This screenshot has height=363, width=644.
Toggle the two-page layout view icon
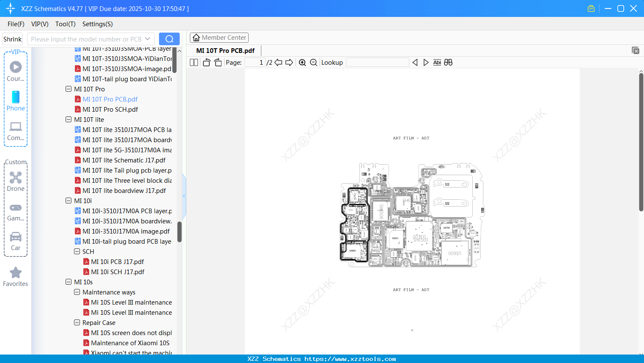(194, 62)
